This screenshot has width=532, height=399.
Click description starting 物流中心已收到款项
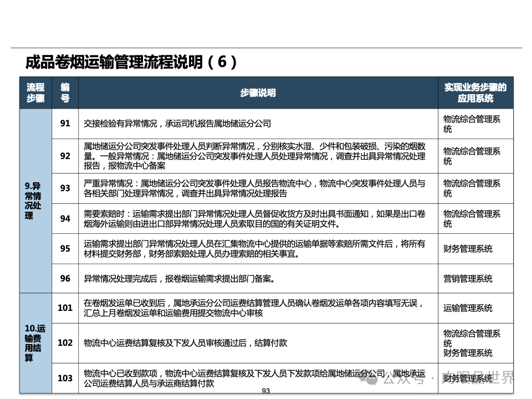254,378
